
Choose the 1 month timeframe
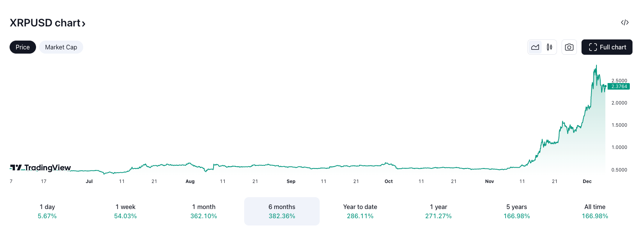click(x=204, y=211)
